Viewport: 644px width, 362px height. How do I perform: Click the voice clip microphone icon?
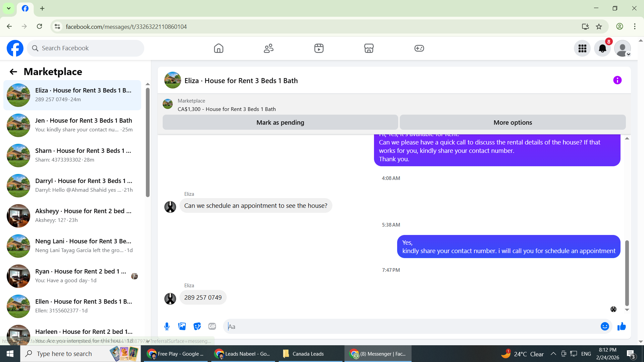pos(167,326)
